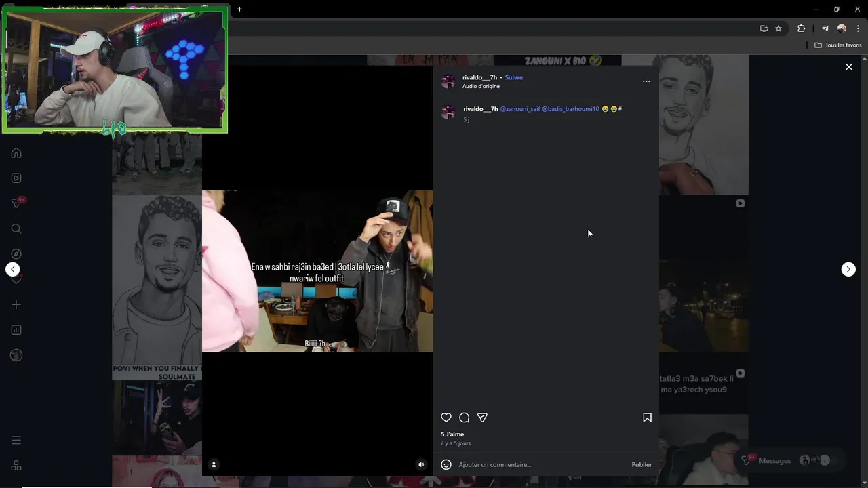Open the Audio d'origine link
The image size is (868, 488).
click(481, 86)
